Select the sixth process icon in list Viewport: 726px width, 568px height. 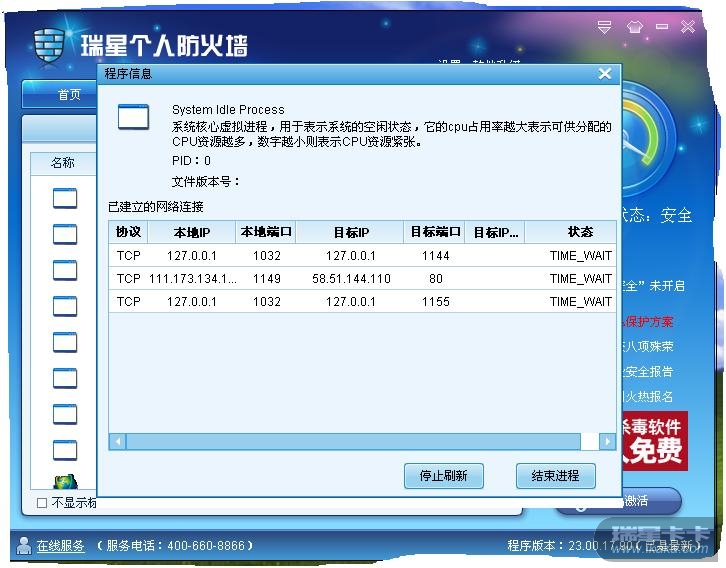(65, 379)
